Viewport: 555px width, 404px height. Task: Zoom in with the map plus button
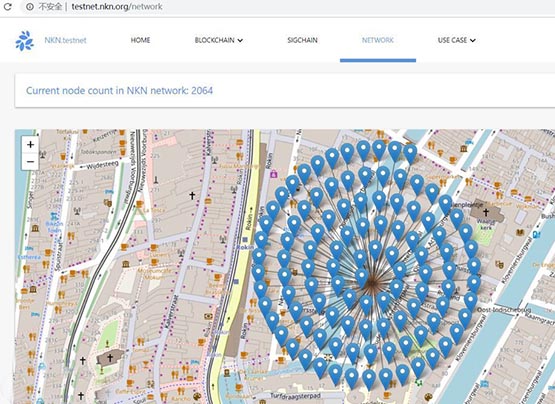30,144
